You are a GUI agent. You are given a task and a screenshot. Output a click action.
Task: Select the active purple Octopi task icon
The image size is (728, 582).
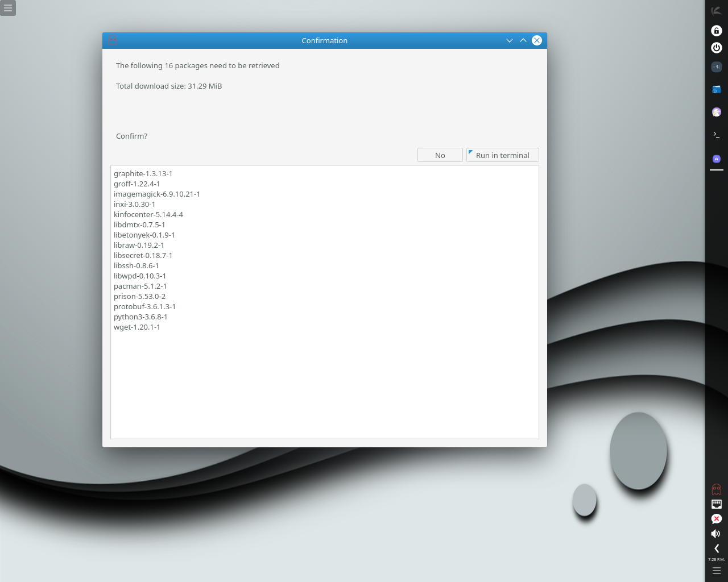(x=717, y=159)
